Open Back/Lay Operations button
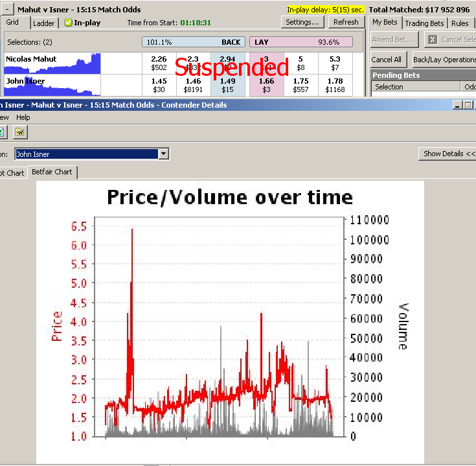The height and width of the screenshot is (466, 476). point(444,60)
